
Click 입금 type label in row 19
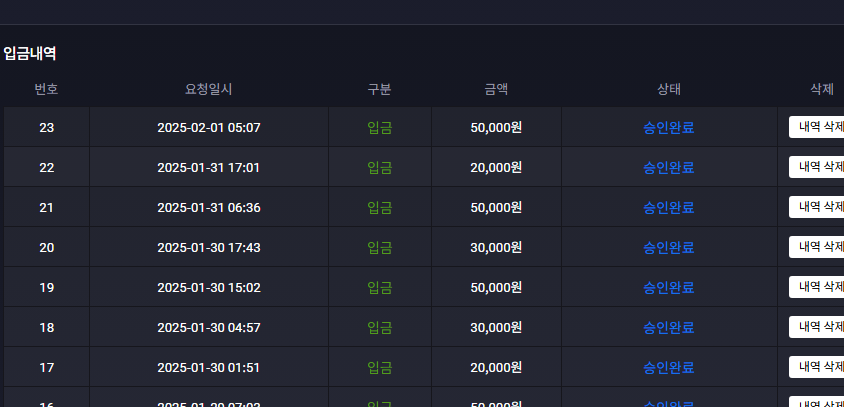[379, 287]
